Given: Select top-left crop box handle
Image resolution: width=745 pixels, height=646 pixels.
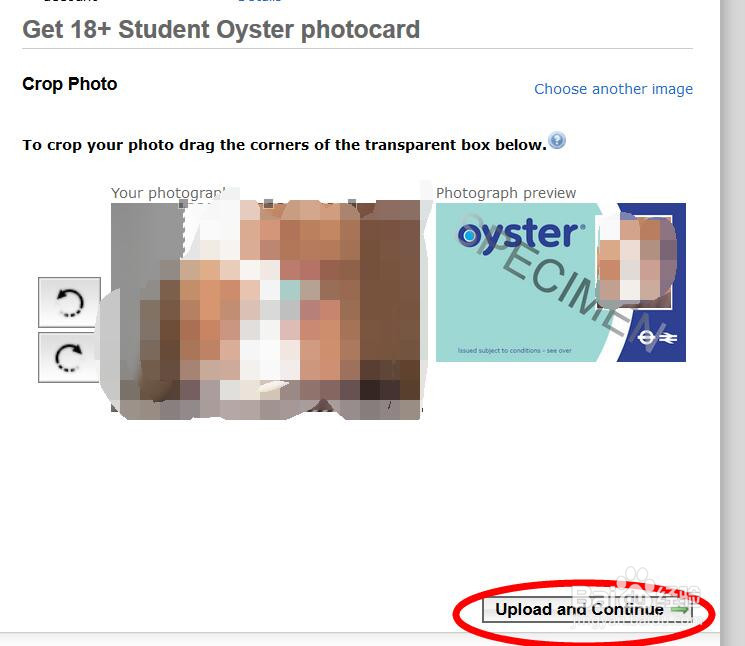Looking at the screenshot, I should pyautogui.click(x=183, y=204).
